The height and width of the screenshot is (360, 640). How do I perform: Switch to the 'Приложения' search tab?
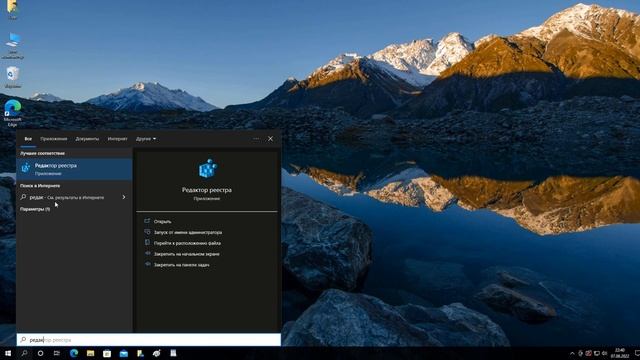(54, 139)
